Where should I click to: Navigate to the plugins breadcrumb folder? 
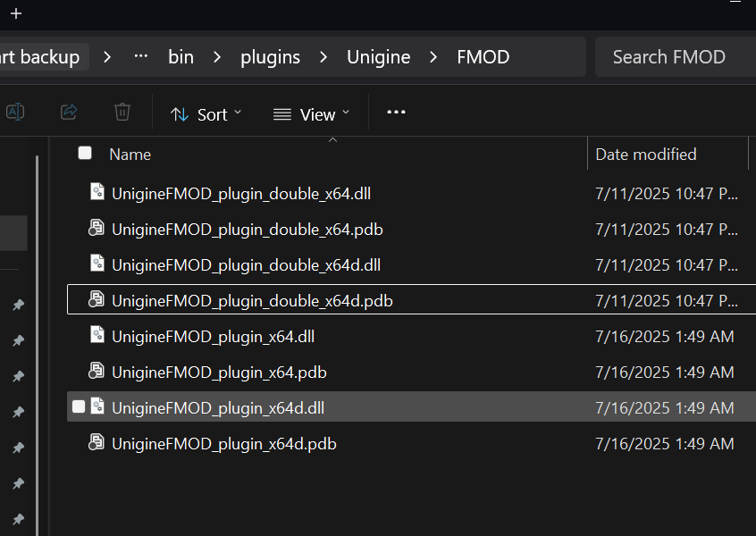270,57
